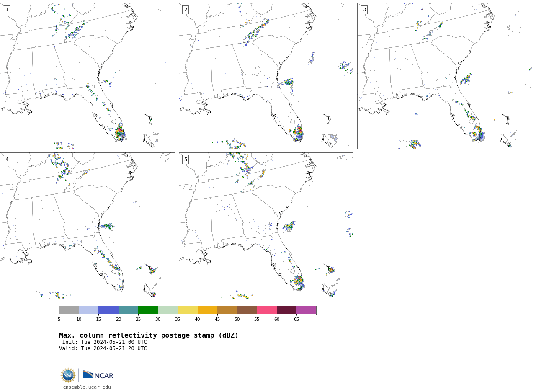
Task: Click the Init: Tue 2024-05-21 00 UTC line
Action: pos(105,342)
